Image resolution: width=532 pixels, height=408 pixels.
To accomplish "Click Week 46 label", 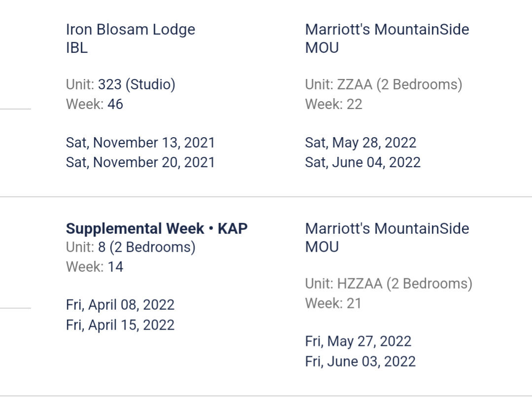I will coord(95,105).
